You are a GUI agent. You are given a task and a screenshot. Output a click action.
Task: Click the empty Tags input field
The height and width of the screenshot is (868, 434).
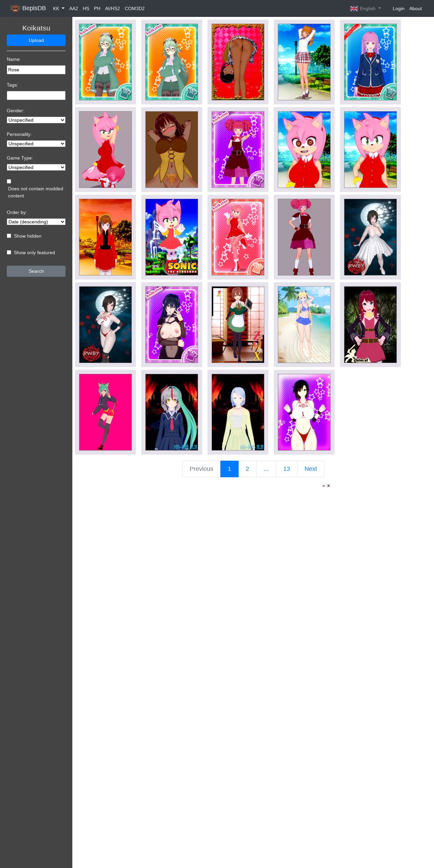[36, 95]
